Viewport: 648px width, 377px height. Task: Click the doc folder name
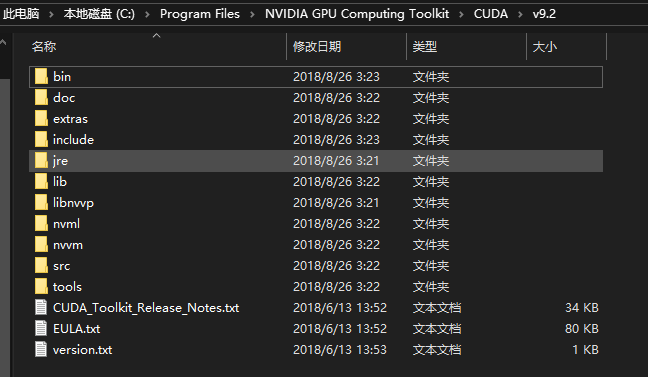pyautogui.click(x=64, y=98)
